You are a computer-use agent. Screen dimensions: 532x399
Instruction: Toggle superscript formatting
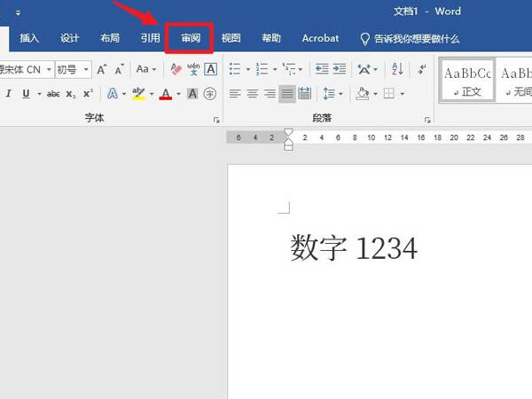(x=88, y=94)
